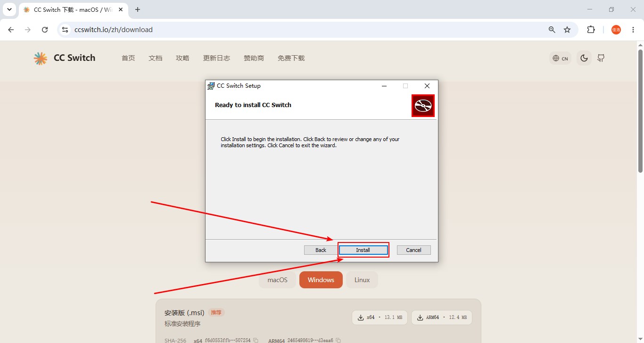
Task: Open the 免费下载 nav item
Action: pyautogui.click(x=291, y=58)
